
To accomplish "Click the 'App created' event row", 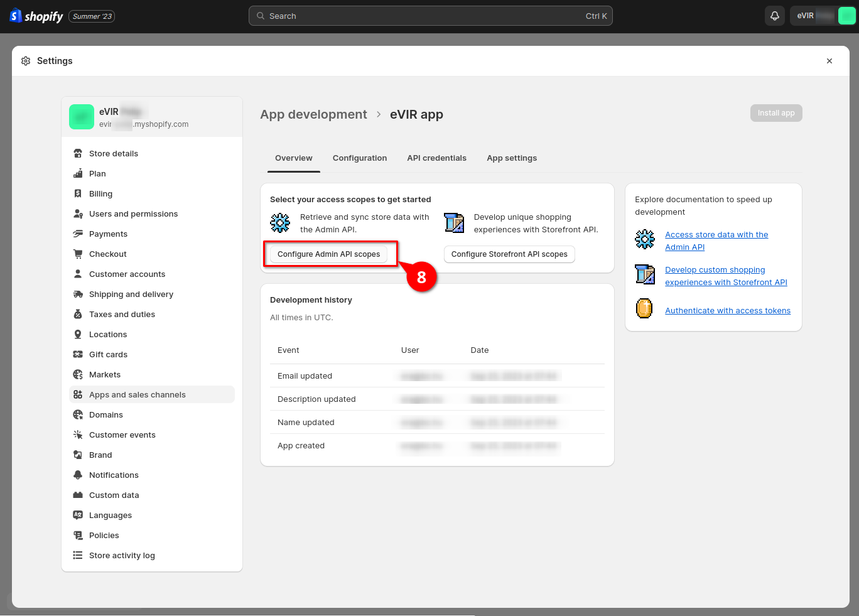I will coord(437,445).
